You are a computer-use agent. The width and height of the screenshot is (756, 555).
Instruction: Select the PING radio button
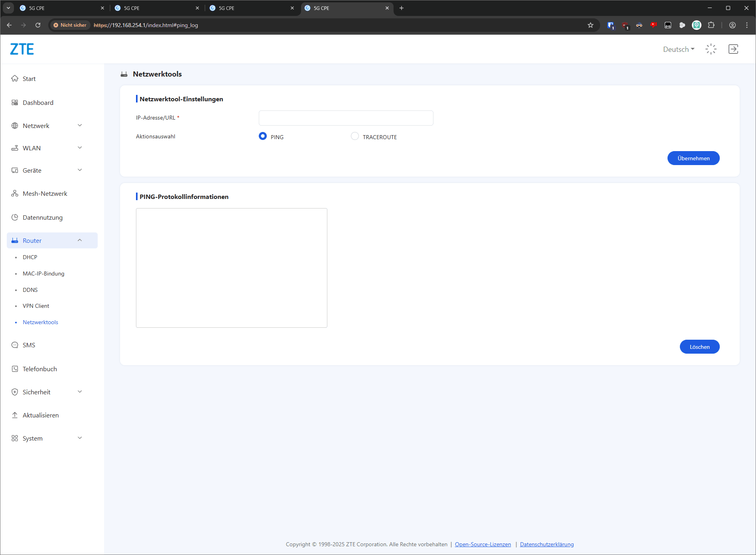click(x=263, y=136)
